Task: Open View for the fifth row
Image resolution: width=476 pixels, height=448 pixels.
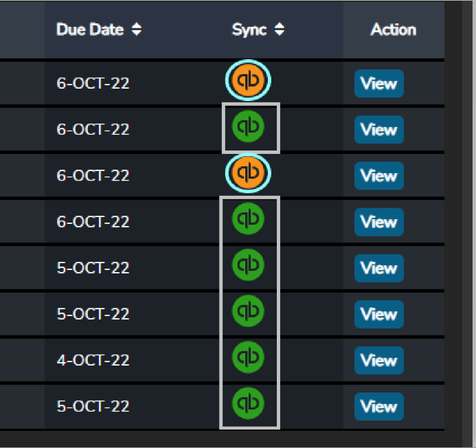Action: 378,268
